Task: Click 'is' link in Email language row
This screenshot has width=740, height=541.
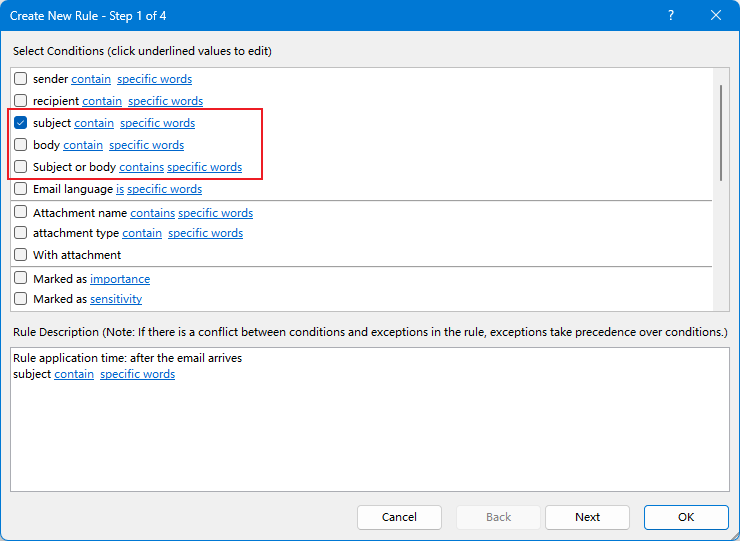Action: [120, 189]
